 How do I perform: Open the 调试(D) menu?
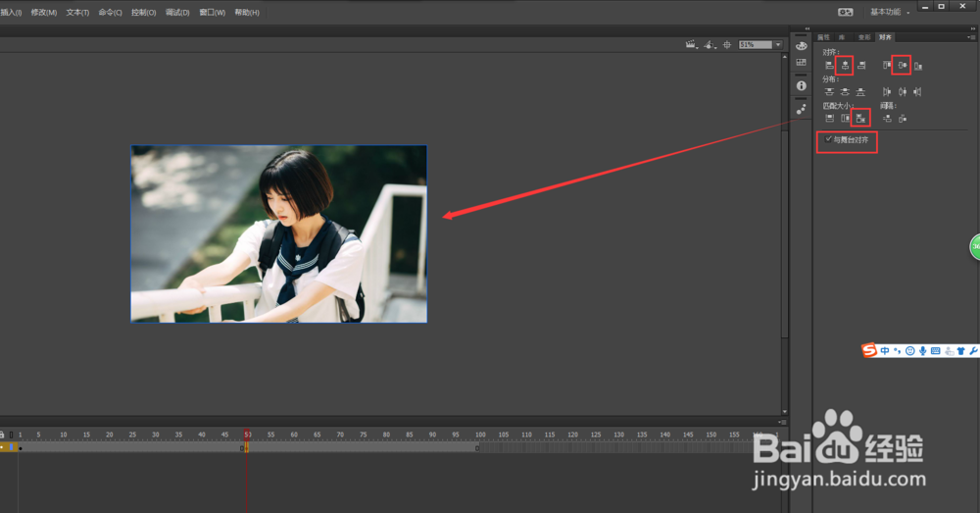coord(177,13)
